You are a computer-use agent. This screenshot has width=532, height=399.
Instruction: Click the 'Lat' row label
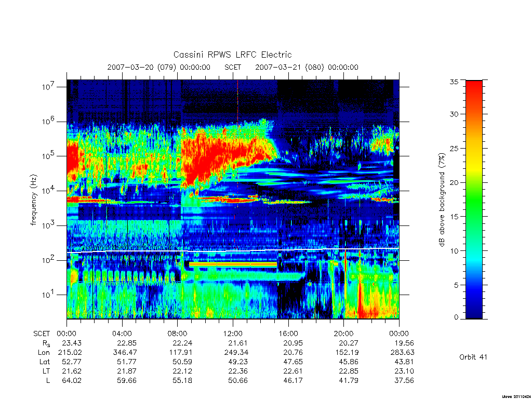45,362
